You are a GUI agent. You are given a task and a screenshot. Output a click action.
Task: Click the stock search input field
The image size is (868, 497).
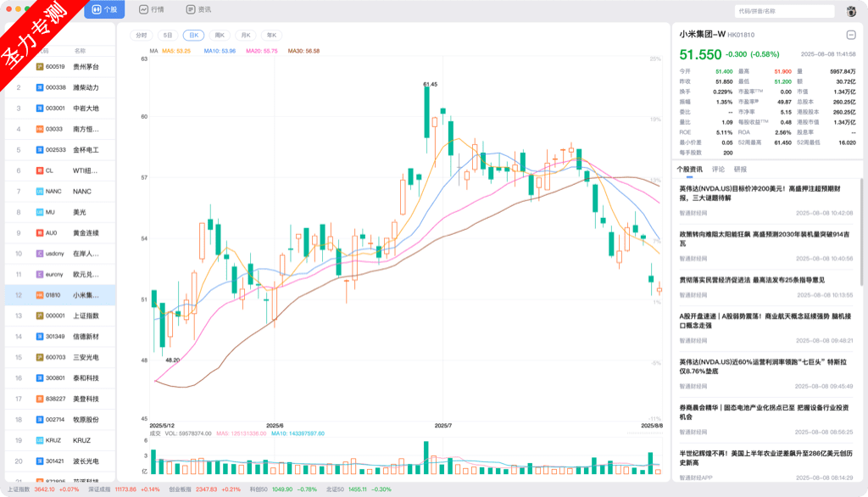point(785,11)
